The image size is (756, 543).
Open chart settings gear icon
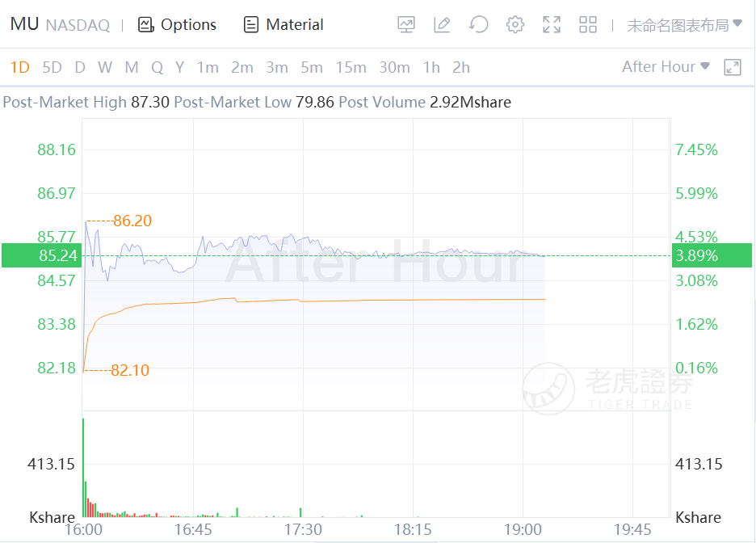515,25
